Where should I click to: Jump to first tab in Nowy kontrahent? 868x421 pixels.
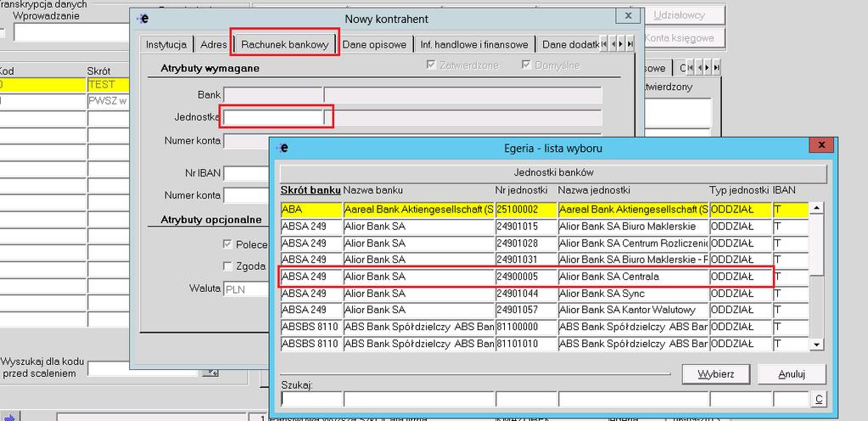click(x=604, y=44)
